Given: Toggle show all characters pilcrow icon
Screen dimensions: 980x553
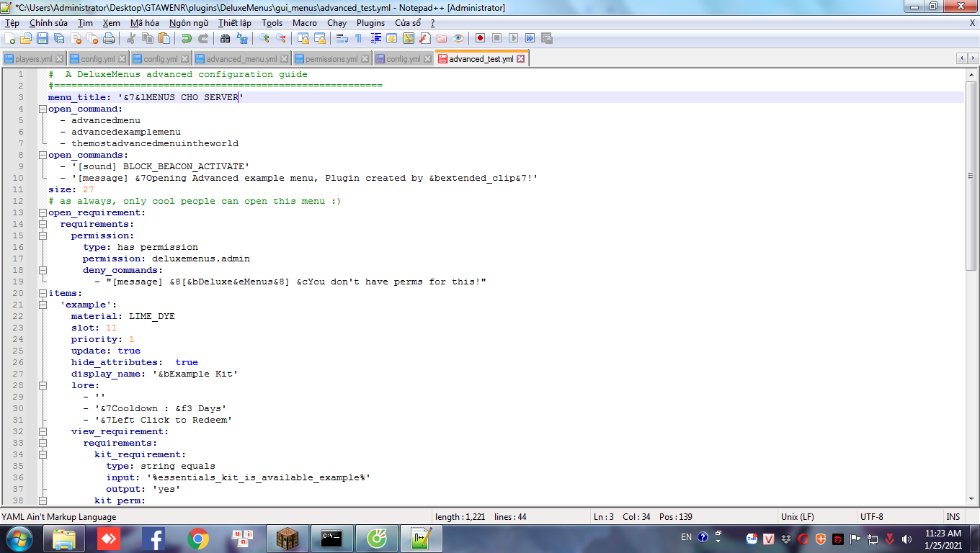Looking at the screenshot, I should (358, 38).
